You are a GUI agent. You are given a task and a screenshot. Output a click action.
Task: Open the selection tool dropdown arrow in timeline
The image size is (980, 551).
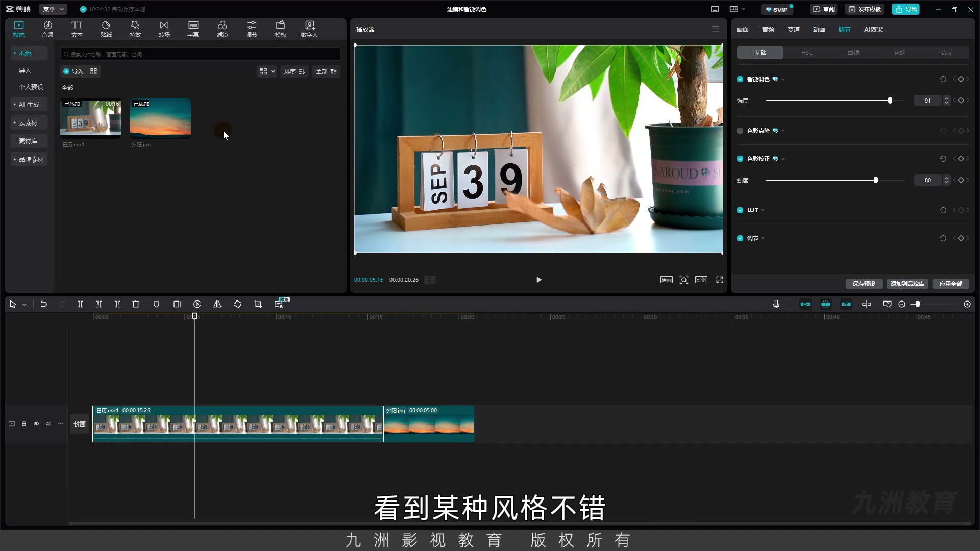(24, 305)
